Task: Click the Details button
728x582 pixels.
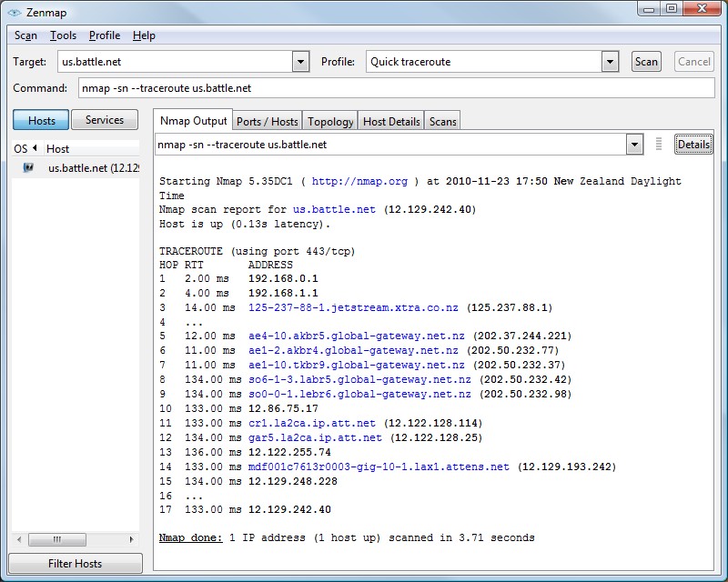Action: pos(693,145)
